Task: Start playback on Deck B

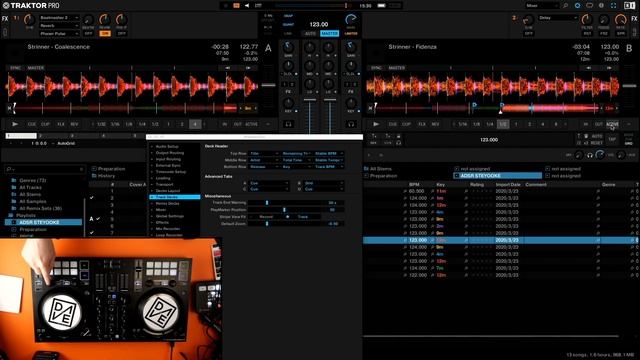Action: point(376,124)
